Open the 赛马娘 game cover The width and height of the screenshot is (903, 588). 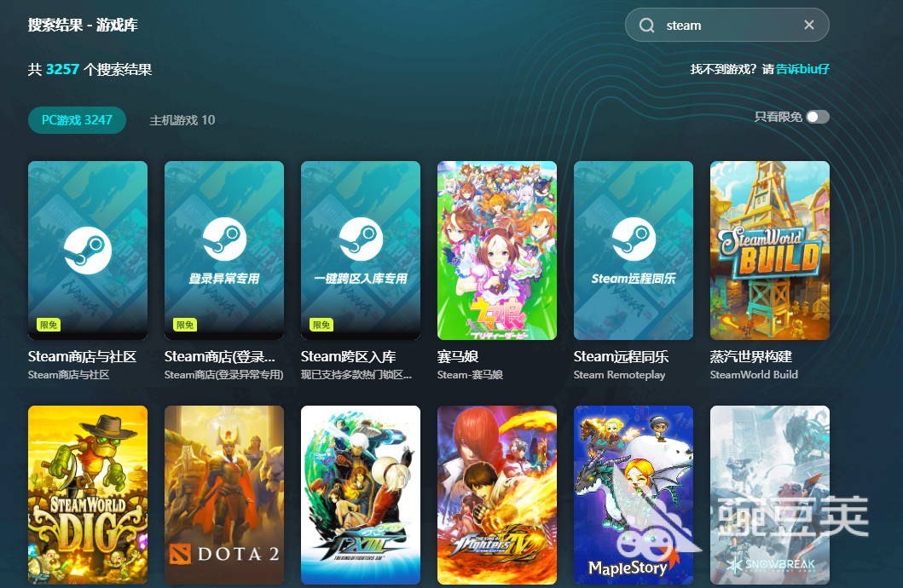coord(497,251)
